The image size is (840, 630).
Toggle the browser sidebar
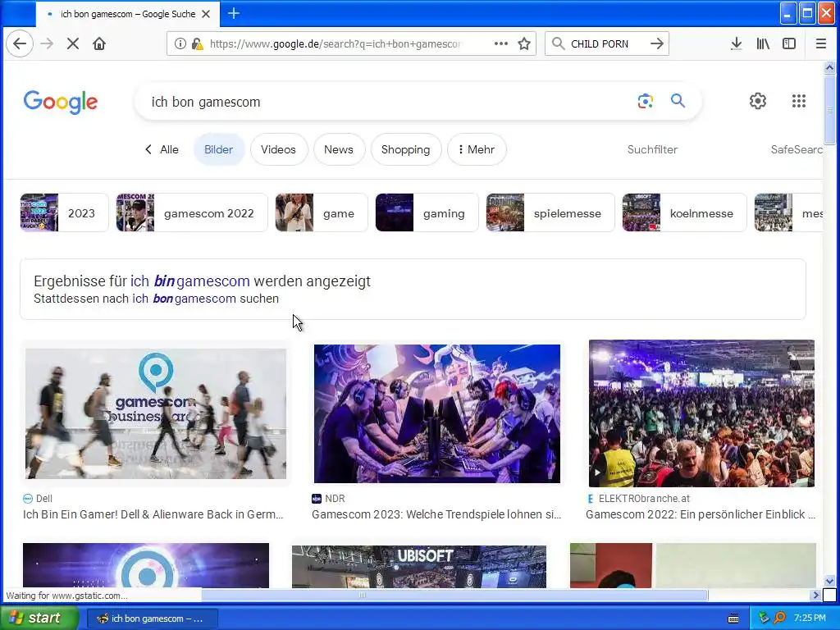(x=789, y=44)
